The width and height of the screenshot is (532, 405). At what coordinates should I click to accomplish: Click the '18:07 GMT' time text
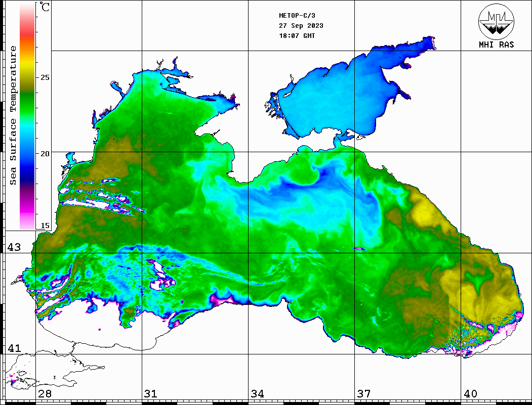[x=297, y=35]
